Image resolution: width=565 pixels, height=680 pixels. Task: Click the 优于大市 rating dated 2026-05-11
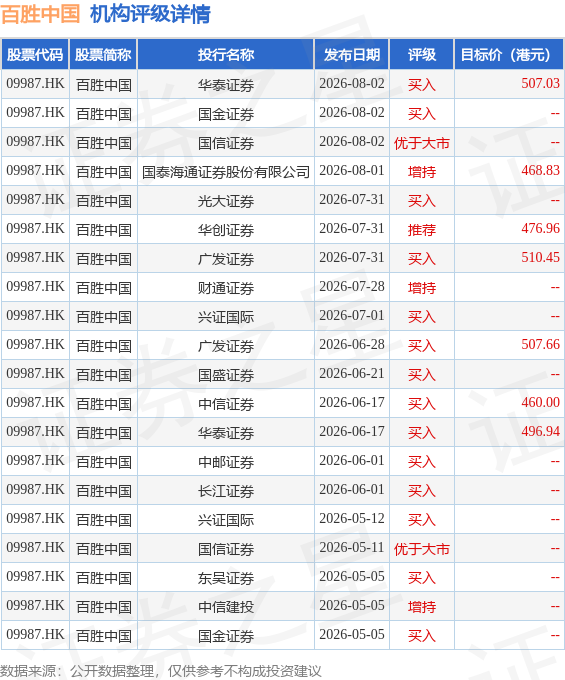(x=421, y=549)
